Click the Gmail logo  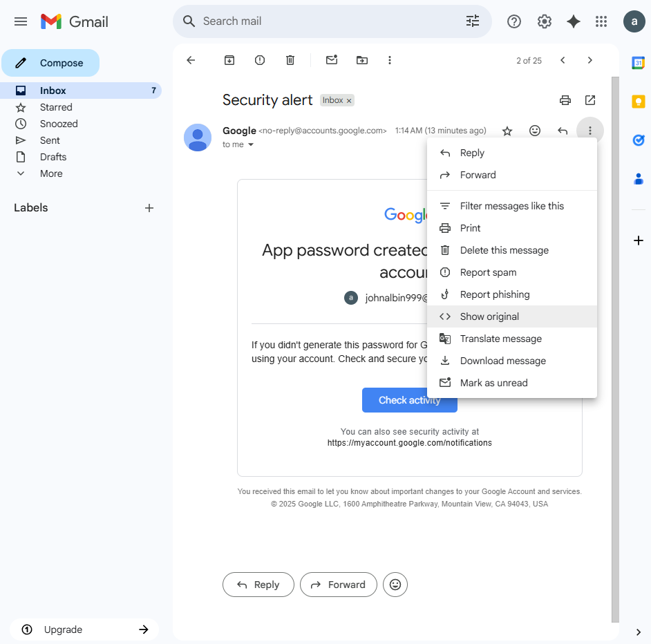75,21
